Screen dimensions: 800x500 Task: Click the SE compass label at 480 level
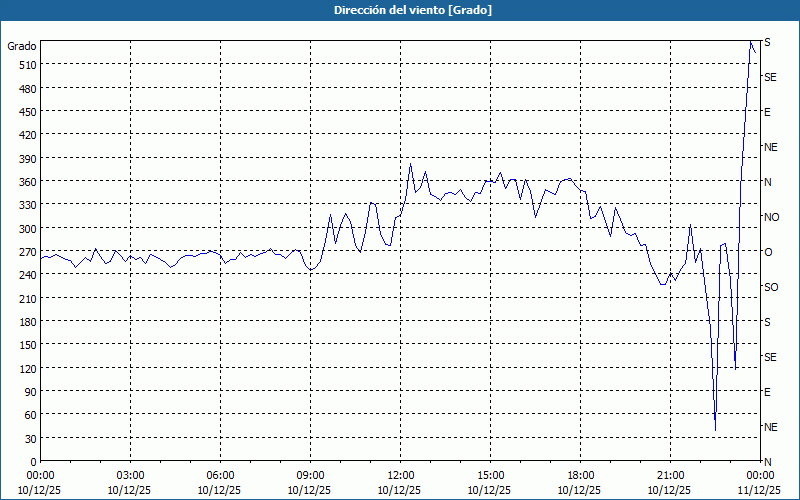pyautogui.click(x=770, y=77)
